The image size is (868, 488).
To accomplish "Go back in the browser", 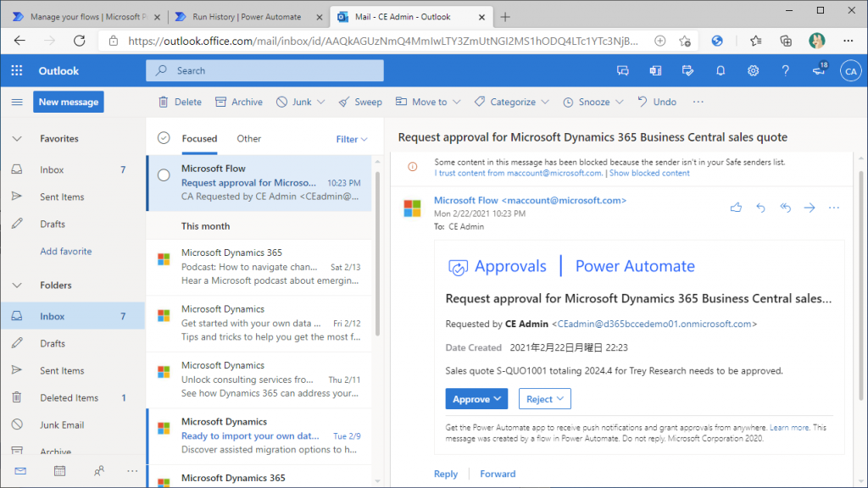I will (20, 41).
